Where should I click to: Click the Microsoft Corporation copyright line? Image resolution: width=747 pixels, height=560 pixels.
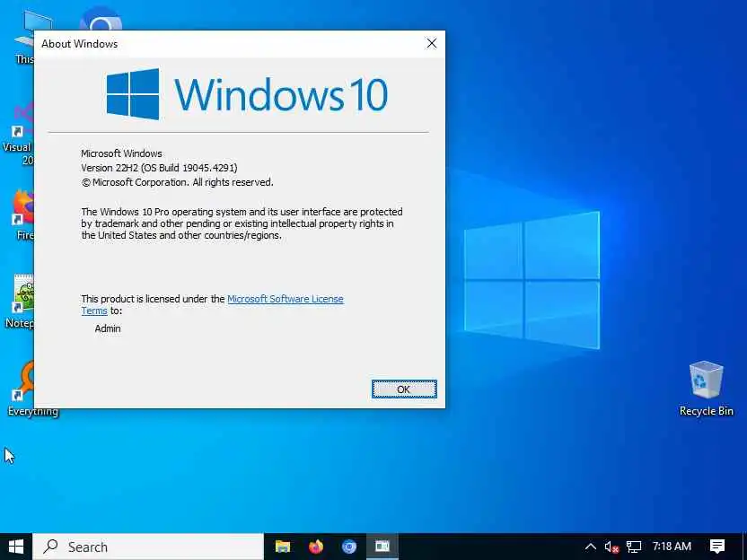click(x=177, y=182)
